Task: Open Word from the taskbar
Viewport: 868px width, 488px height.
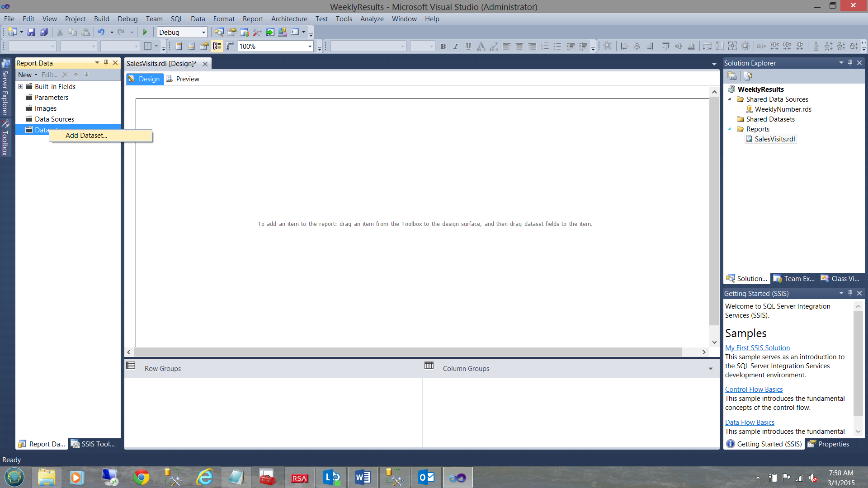Action: [363, 477]
